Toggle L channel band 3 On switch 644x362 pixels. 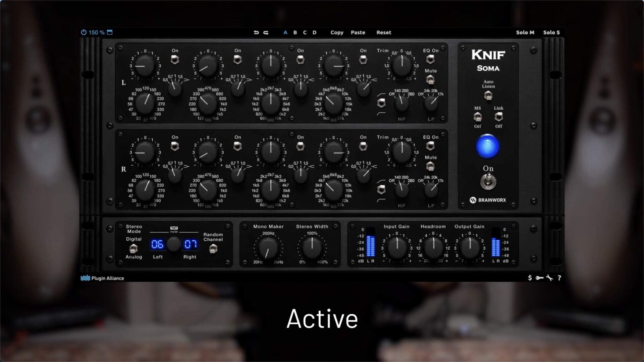click(300, 60)
